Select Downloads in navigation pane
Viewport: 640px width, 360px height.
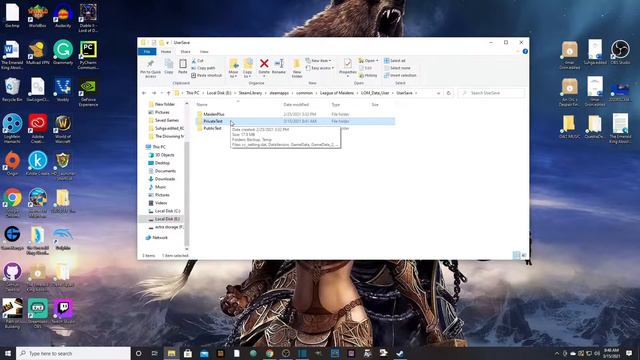click(165, 179)
